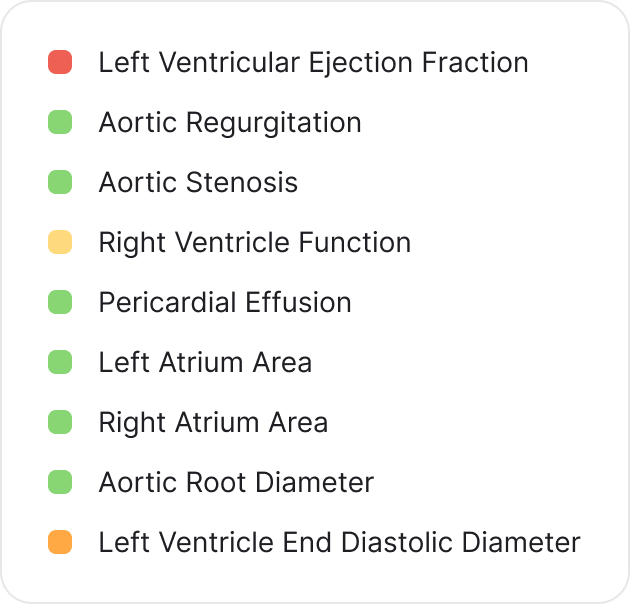This screenshot has width=630, height=604.
Task: Select the Pericardial Effusion label
Action: (225, 302)
